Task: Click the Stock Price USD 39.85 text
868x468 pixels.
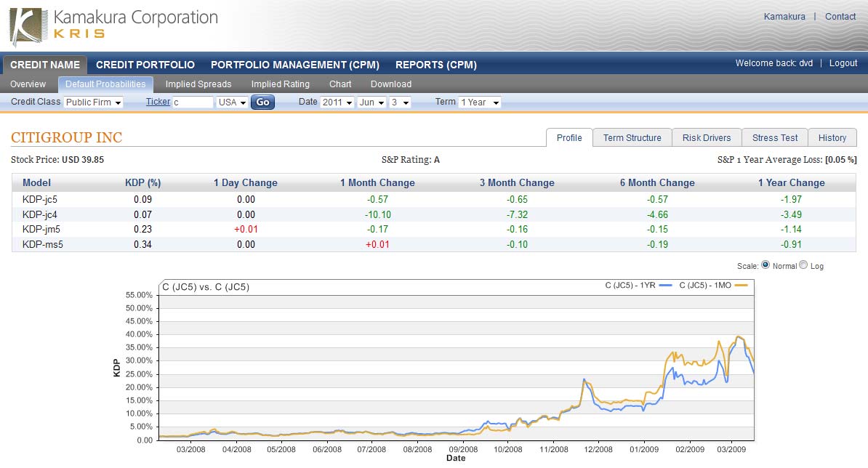Action: tap(57, 160)
